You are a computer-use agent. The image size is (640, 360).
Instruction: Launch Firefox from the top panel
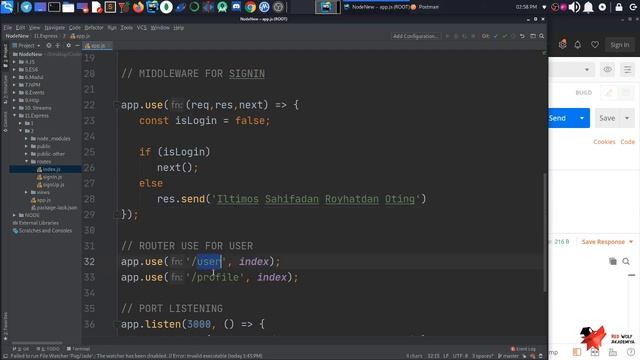tap(138, 7)
